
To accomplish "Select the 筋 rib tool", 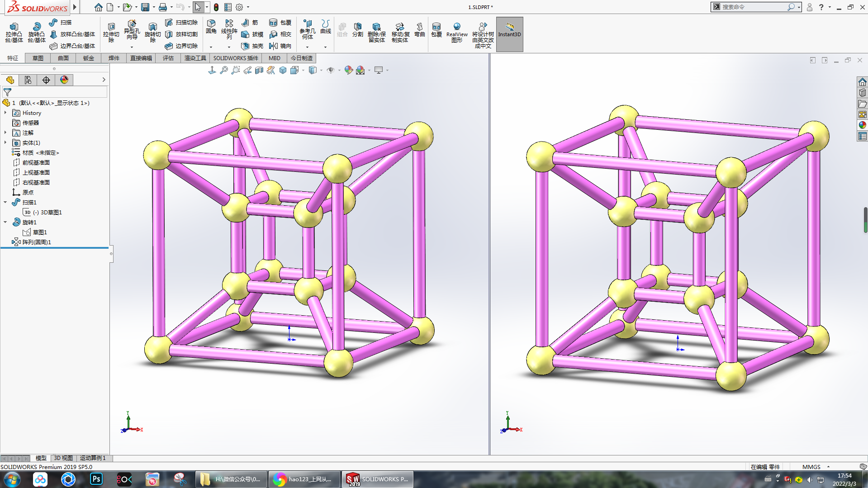I will point(250,22).
